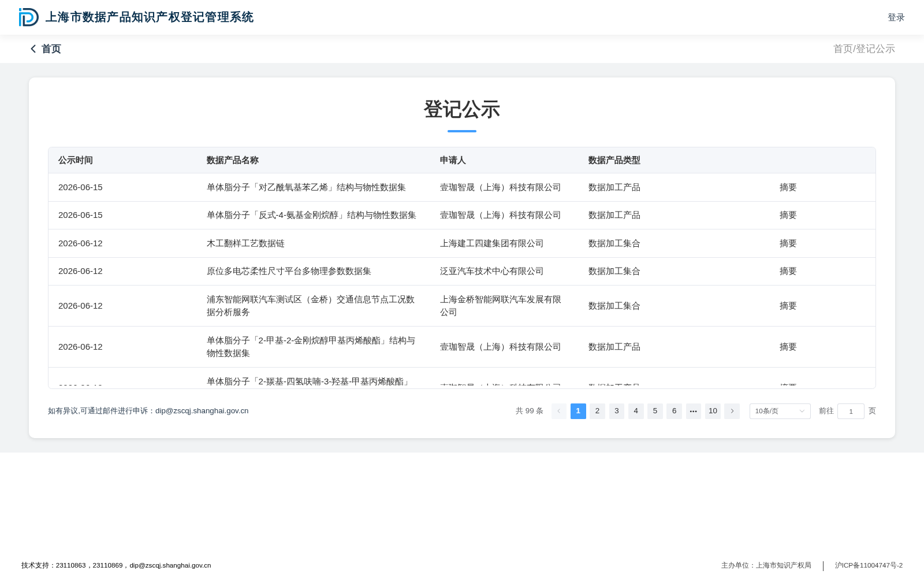Click the system logo icon in header
The width and height of the screenshot is (924, 578).
coord(28,17)
